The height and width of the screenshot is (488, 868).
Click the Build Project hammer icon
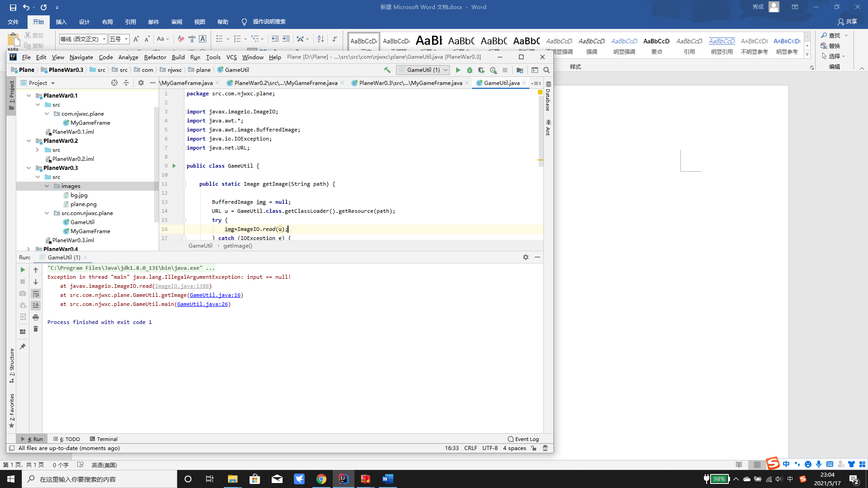387,70
